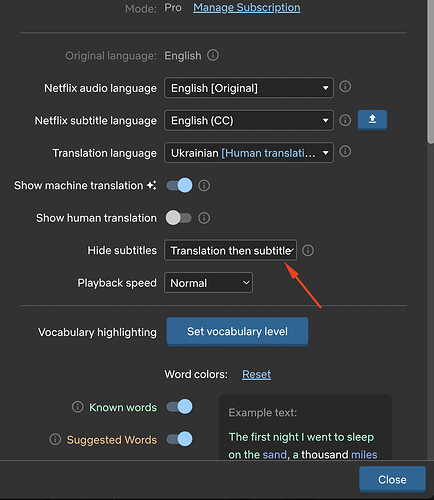Open the Playback speed dropdown

208,283
